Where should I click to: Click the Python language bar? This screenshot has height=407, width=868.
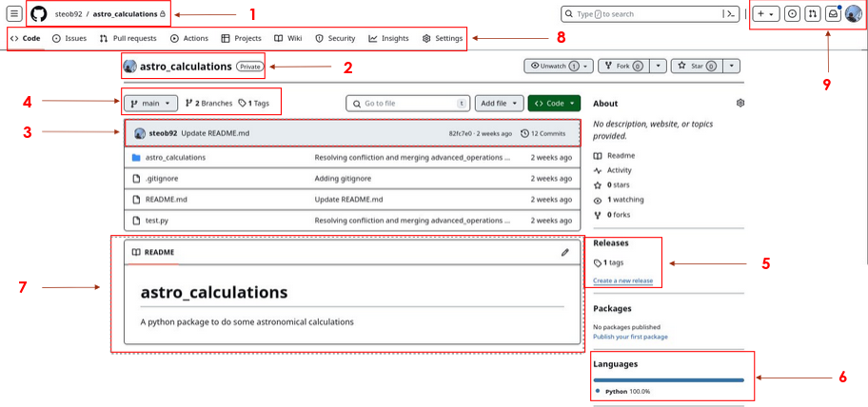point(668,379)
